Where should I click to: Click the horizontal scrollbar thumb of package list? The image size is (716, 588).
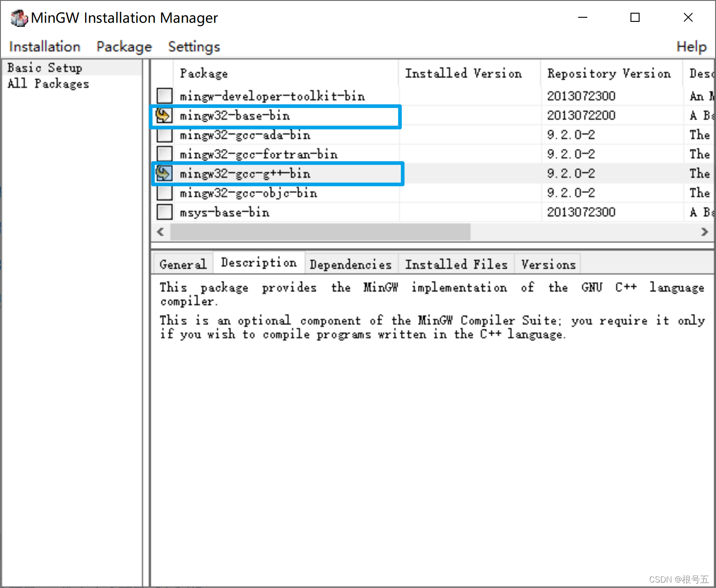(320, 232)
